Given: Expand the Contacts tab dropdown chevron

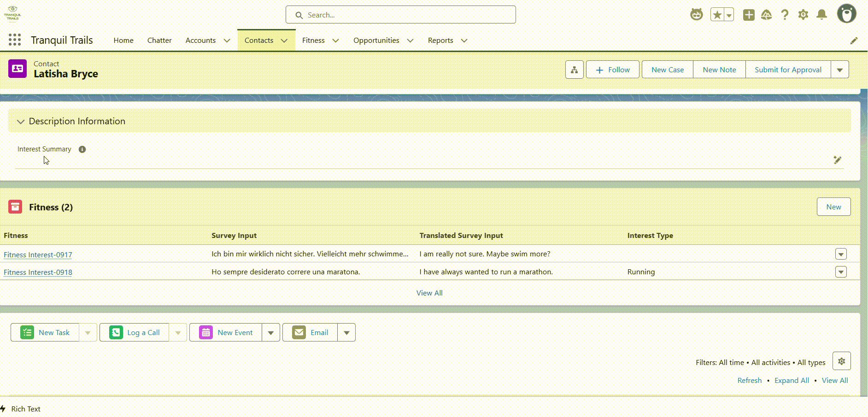Looking at the screenshot, I should [284, 41].
